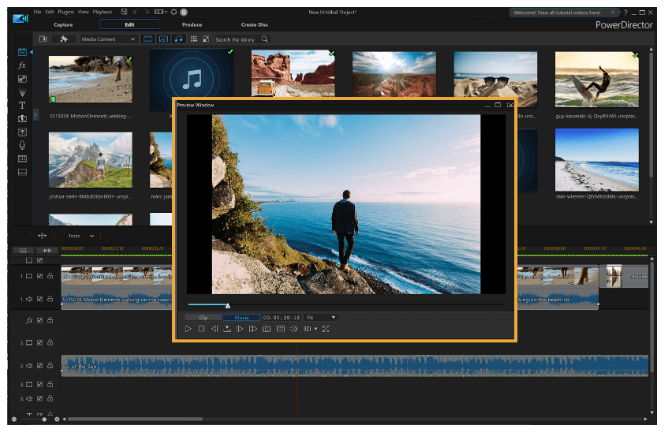Viewport: 665px width, 435px height.
Task: Click the preview playback seek slider
Action: click(x=228, y=305)
